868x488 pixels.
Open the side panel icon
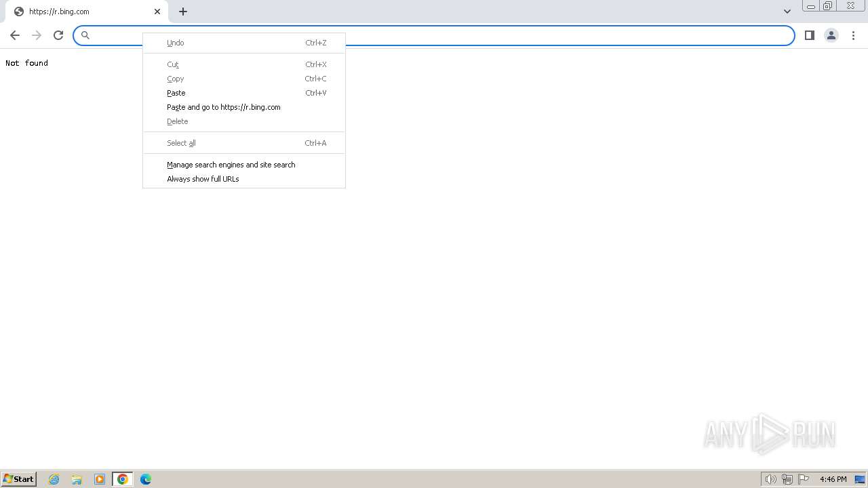[810, 35]
